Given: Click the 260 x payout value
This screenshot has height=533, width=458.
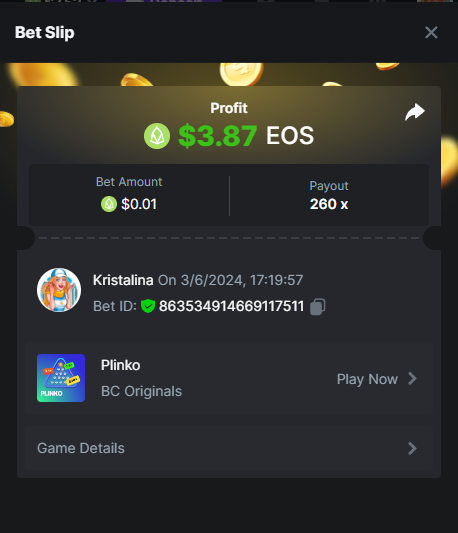Looking at the screenshot, I should 329,204.
